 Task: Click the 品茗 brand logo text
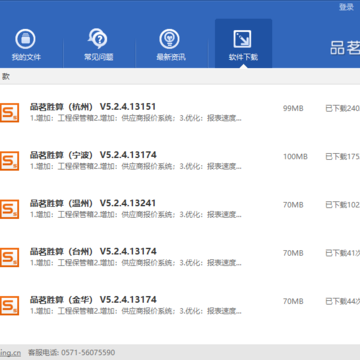(345, 48)
